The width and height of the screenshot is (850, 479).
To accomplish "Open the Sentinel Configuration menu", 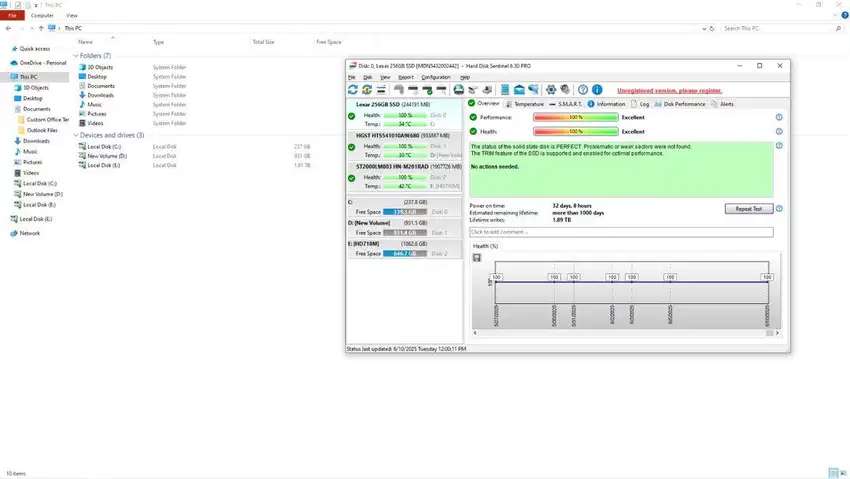I will [x=436, y=77].
